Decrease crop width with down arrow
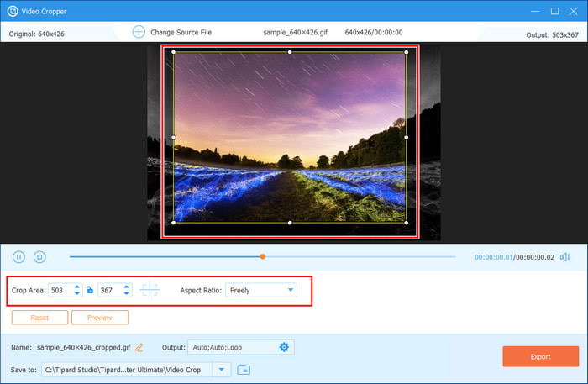 [x=77, y=293]
